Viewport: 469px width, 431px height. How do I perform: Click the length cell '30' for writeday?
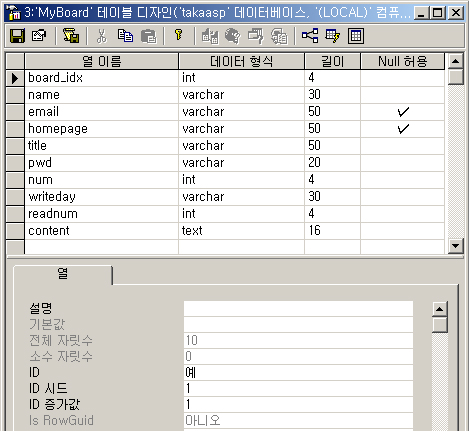pos(332,197)
